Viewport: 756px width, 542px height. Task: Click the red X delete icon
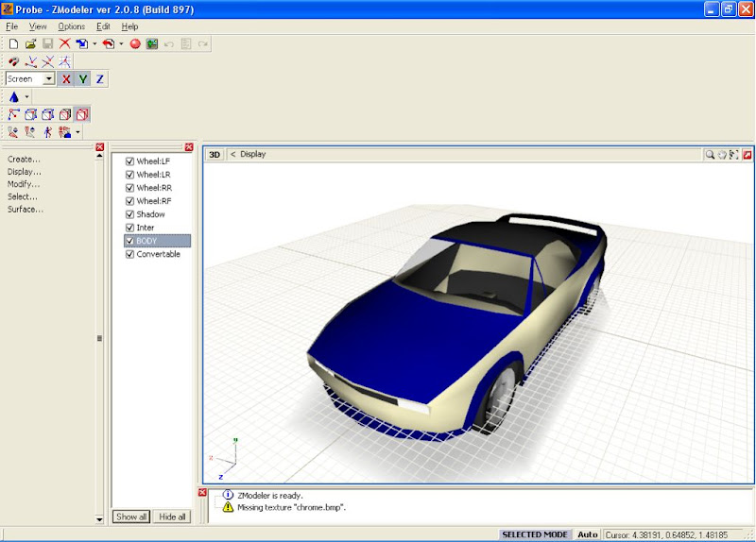[64, 43]
